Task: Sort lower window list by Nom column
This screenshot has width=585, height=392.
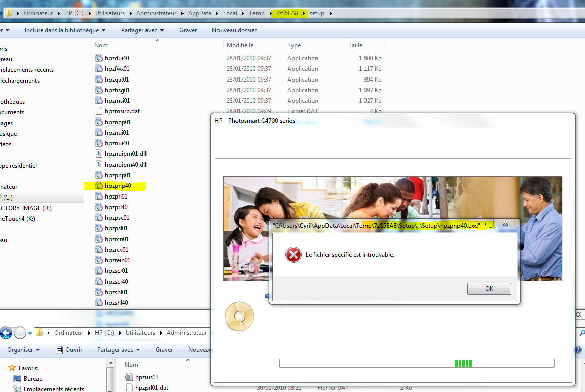Action: click(x=131, y=365)
